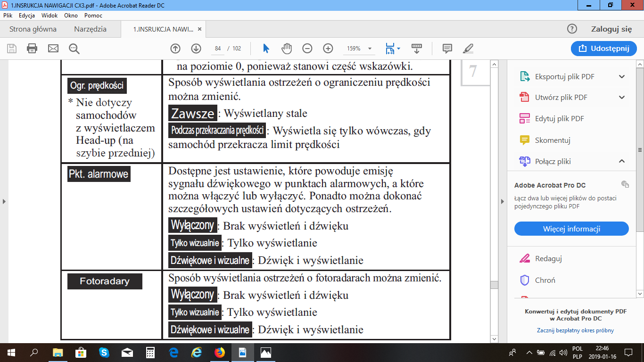Collapse the Połącz pliki section
Image resolution: width=644 pixels, height=362 pixels.
click(621, 161)
